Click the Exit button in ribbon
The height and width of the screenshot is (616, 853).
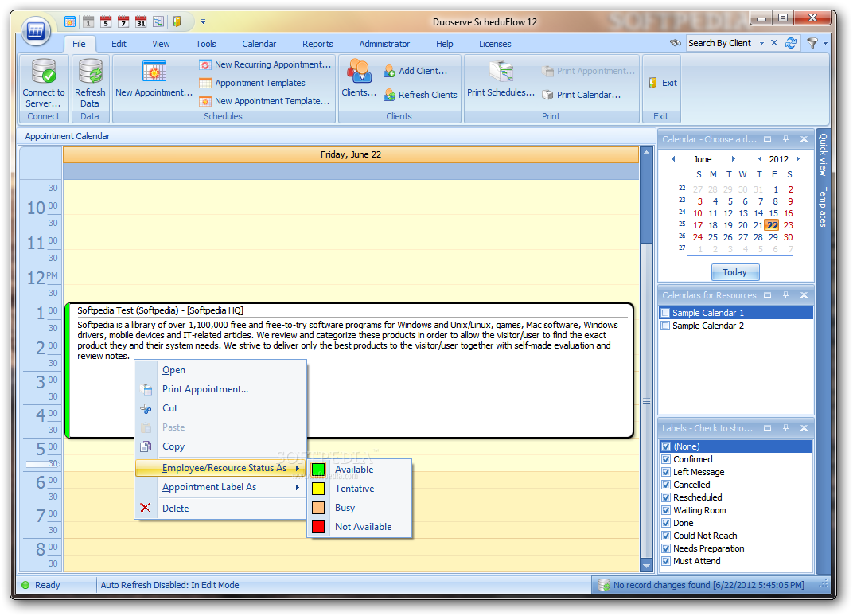click(663, 83)
